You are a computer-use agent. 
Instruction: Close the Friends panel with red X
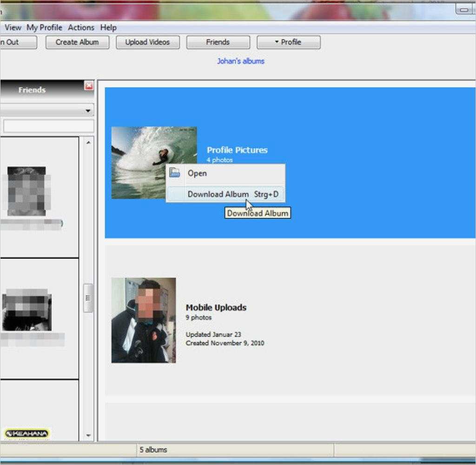89,86
